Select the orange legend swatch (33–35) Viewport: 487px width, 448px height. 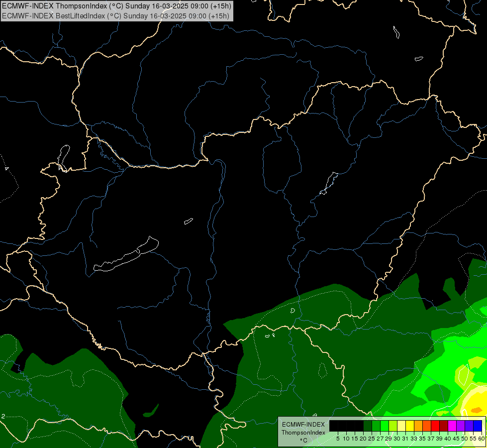pyautogui.click(x=418, y=426)
